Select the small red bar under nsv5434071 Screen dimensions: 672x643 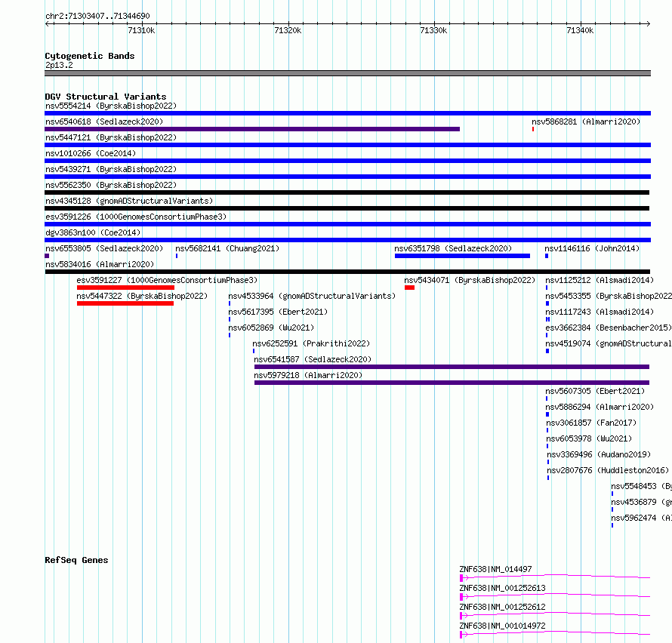[x=409, y=288]
